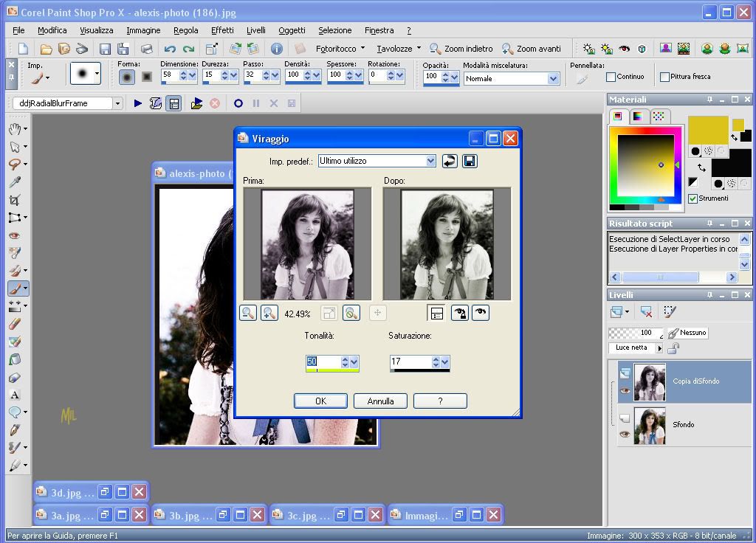This screenshot has width=756, height=543.
Task: Click OK in Viraggio dialog
Action: (320, 401)
